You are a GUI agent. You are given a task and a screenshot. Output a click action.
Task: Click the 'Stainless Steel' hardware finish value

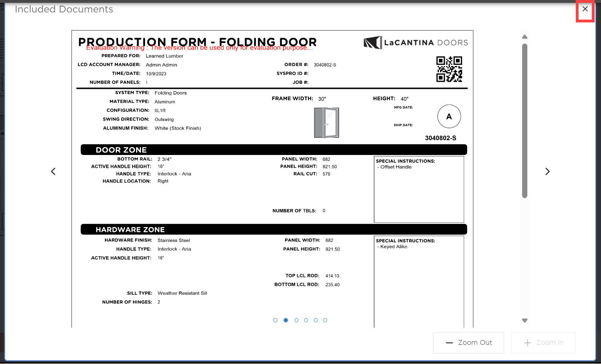tap(174, 241)
